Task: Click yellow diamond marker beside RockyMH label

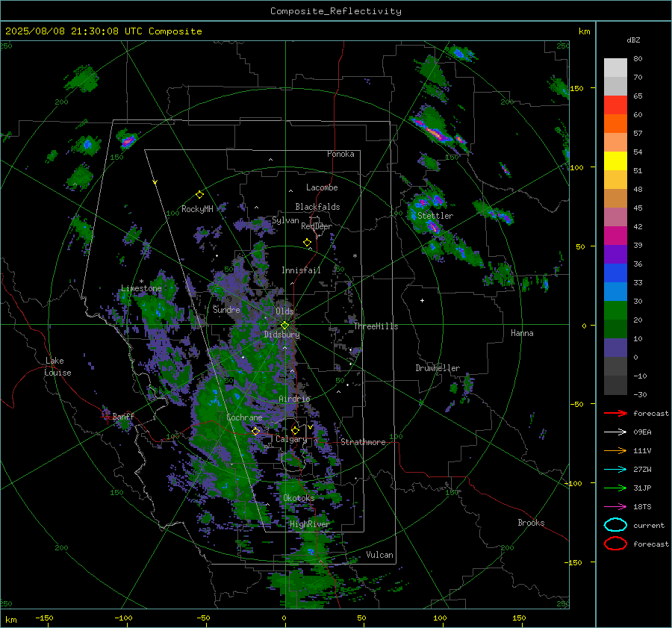Action: tap(199, 195)
